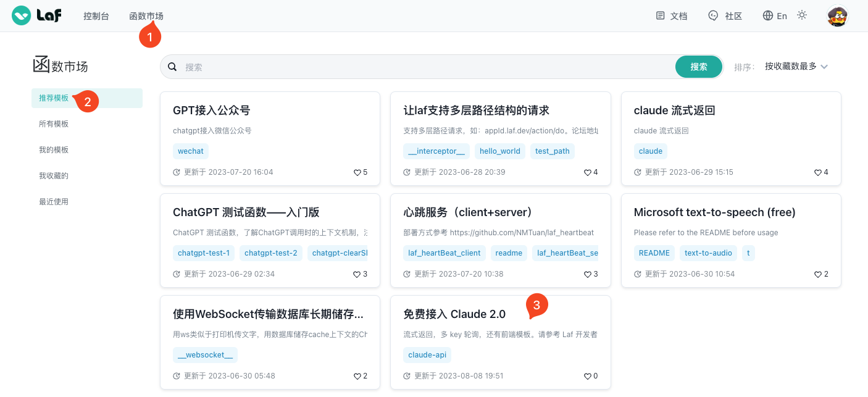Click description 'chatgpt接入微信公众号'
The image size is (868, 397).
[x=212, y=131]
